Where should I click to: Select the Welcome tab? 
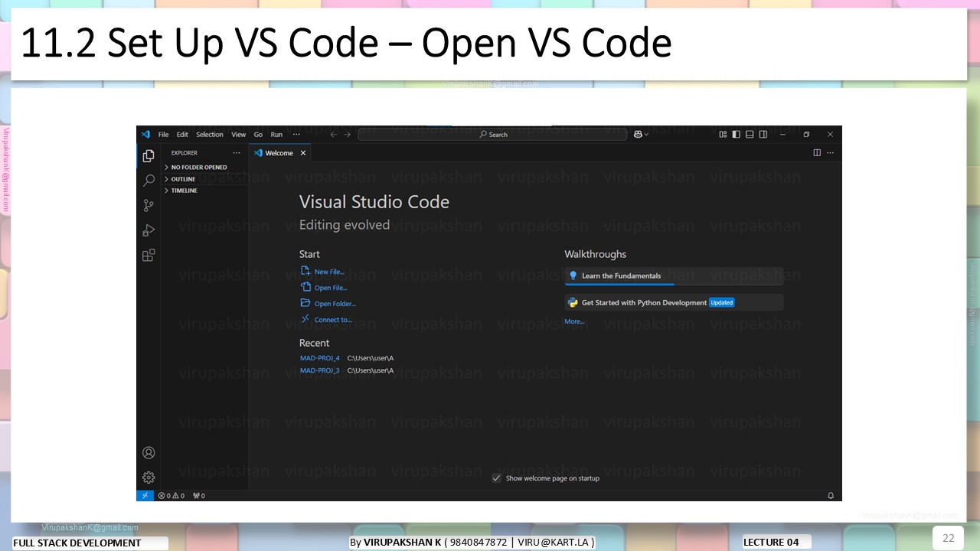[x=280, y=153]
